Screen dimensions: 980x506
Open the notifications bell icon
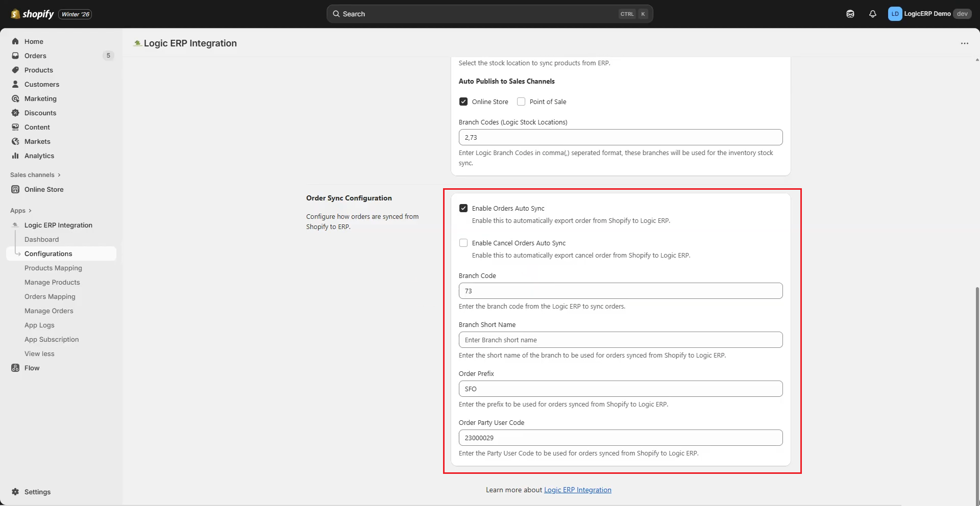point(872,14)
